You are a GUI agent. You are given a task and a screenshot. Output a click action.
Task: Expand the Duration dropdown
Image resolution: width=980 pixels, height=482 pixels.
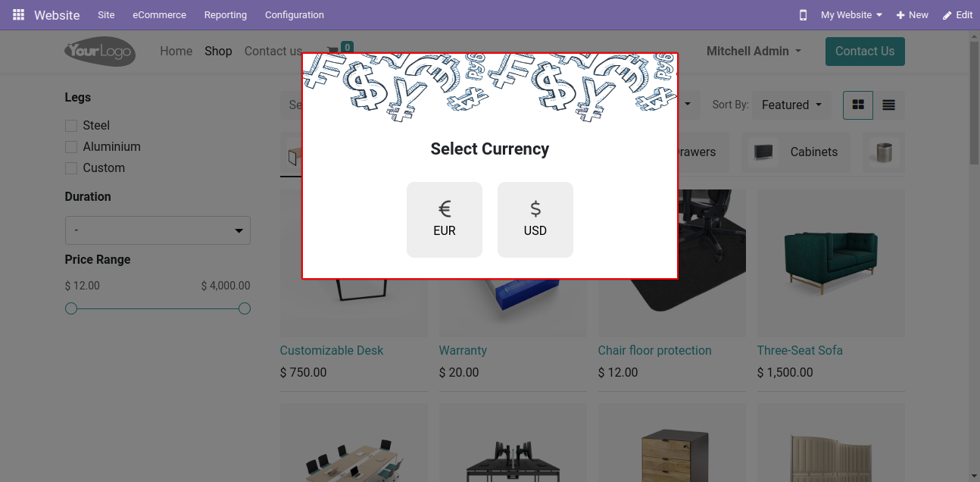click(x=158, y=230)
